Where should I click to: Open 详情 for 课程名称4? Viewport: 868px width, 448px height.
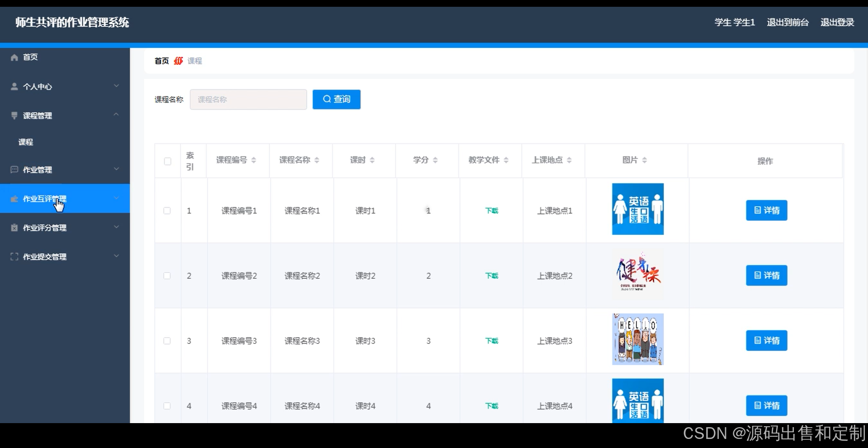766,406
